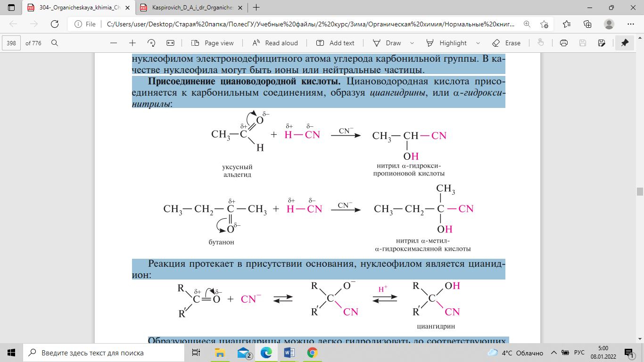Image resolution: width=644 pixels, height=362 pixels.
Task: Go back to previous page
Action: (x=13, y=24)
